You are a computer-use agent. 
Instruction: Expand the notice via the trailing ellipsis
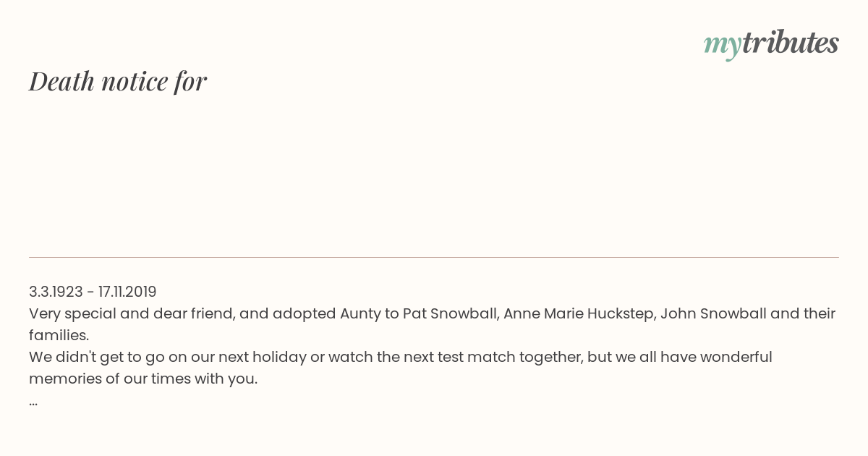point(33,402)
